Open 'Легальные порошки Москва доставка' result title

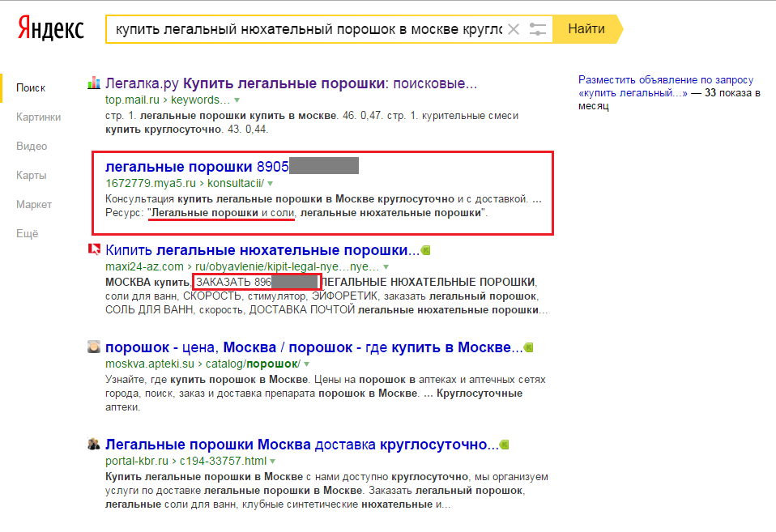(x=302, y=445)
